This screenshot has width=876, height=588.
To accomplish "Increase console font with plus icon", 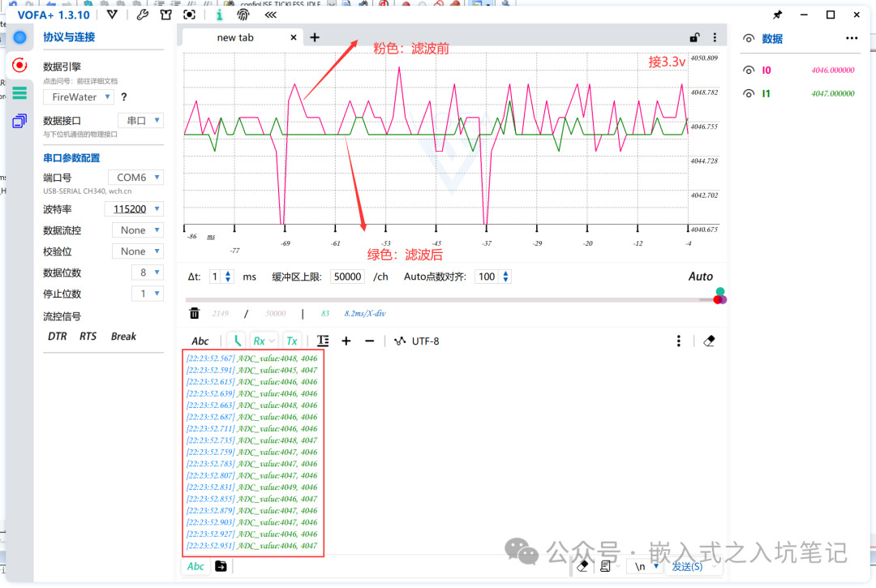I will coord(346,341).
